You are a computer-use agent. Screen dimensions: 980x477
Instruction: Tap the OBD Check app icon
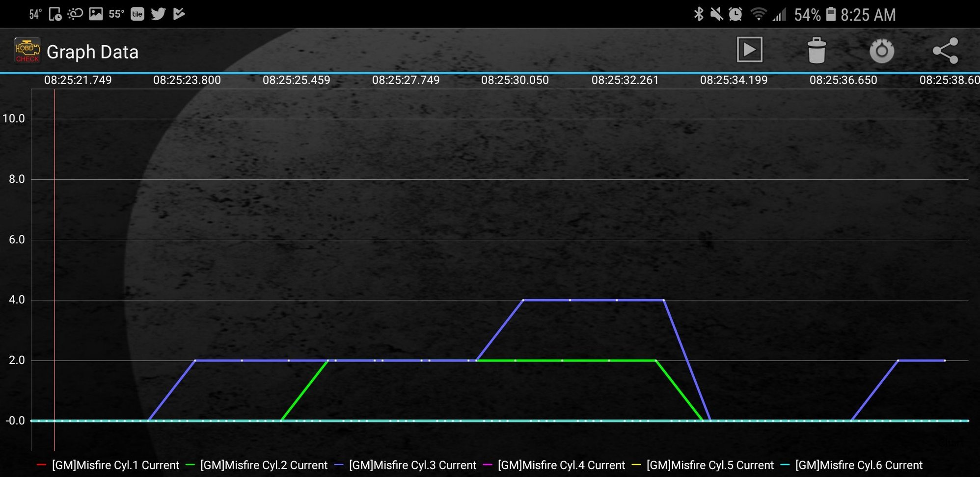27,51
